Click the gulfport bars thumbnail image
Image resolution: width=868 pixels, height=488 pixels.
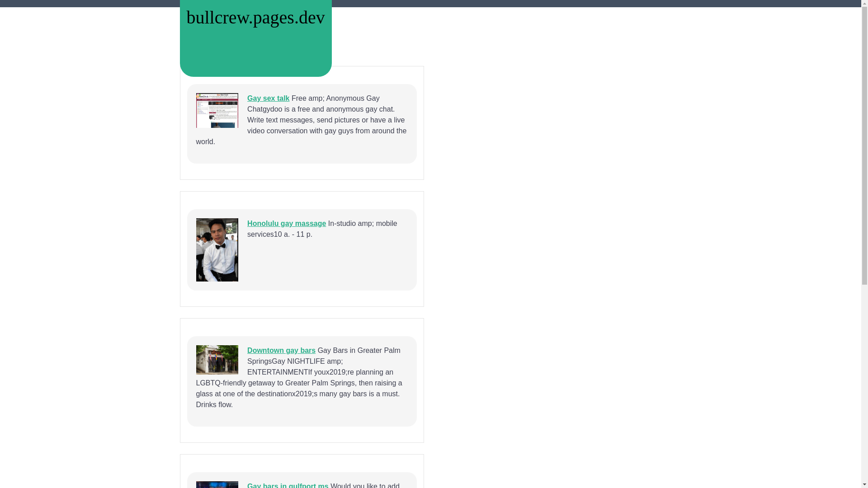[x=217, y=484]
